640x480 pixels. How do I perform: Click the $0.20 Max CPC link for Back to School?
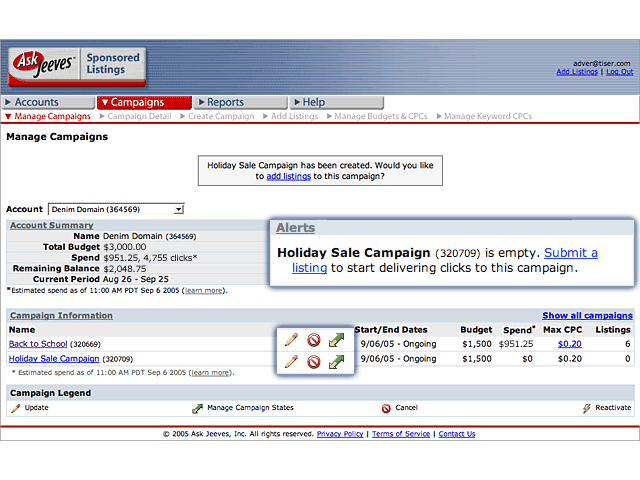pyautogui.click(x=569, y=344)
